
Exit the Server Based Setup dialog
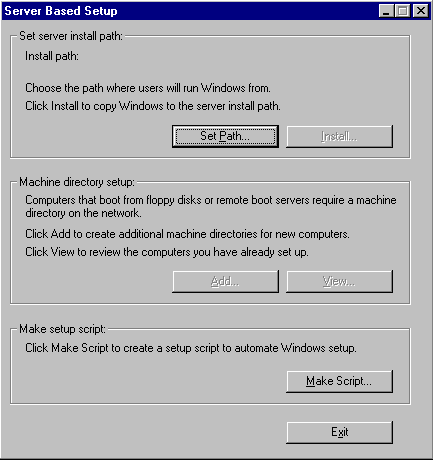pyautogui.click(x=339, y=432)
